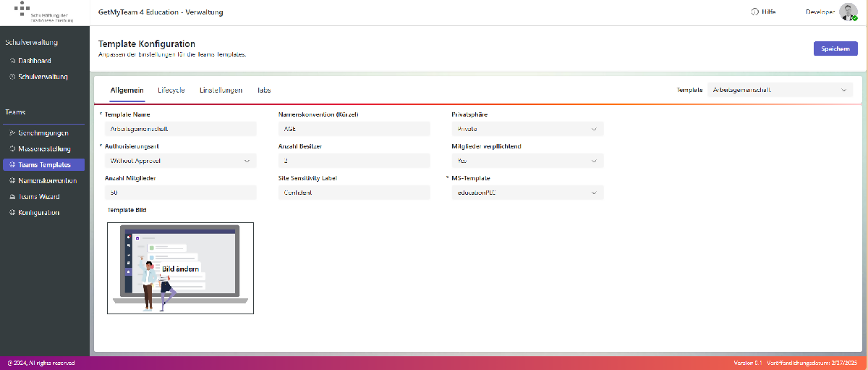Click the Genehmigungen sidebar icon

pos(12,133)
